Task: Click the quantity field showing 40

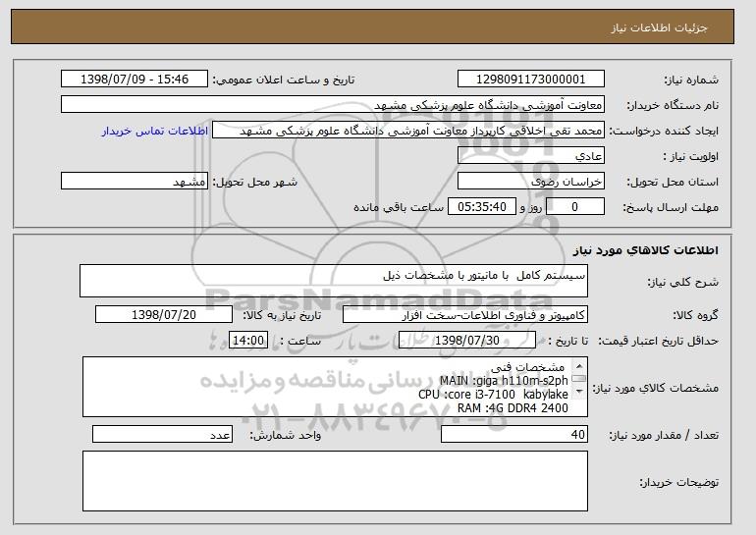Action: (x=514, y=434)
